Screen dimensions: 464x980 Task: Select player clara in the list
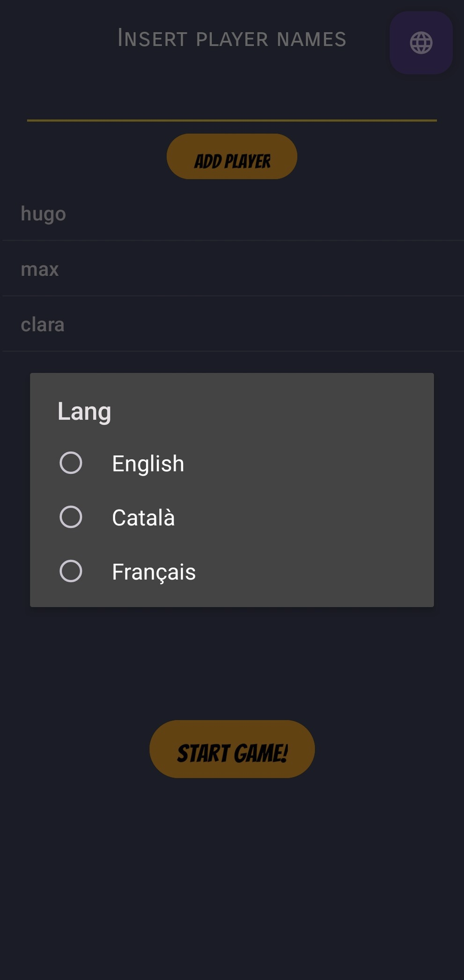(43, 324)
